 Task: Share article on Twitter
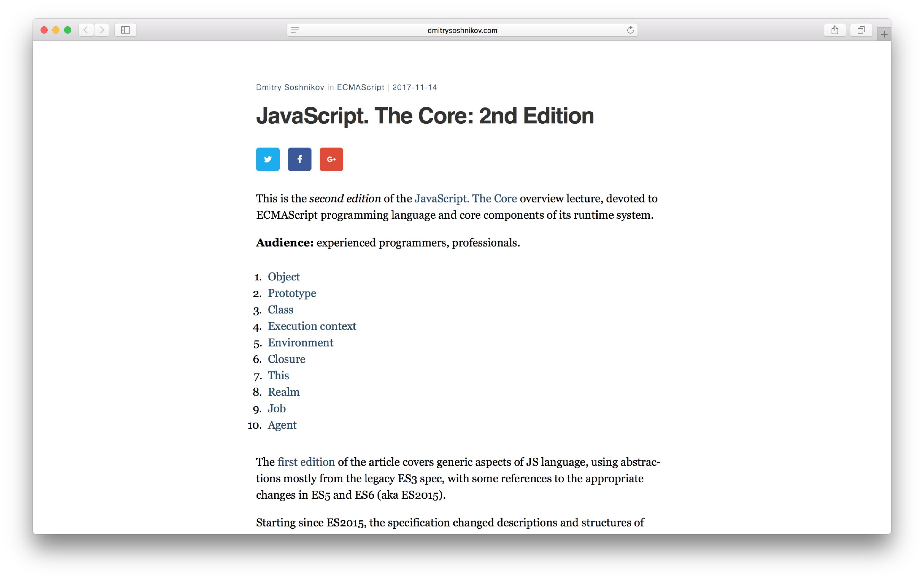coord(268,159)
